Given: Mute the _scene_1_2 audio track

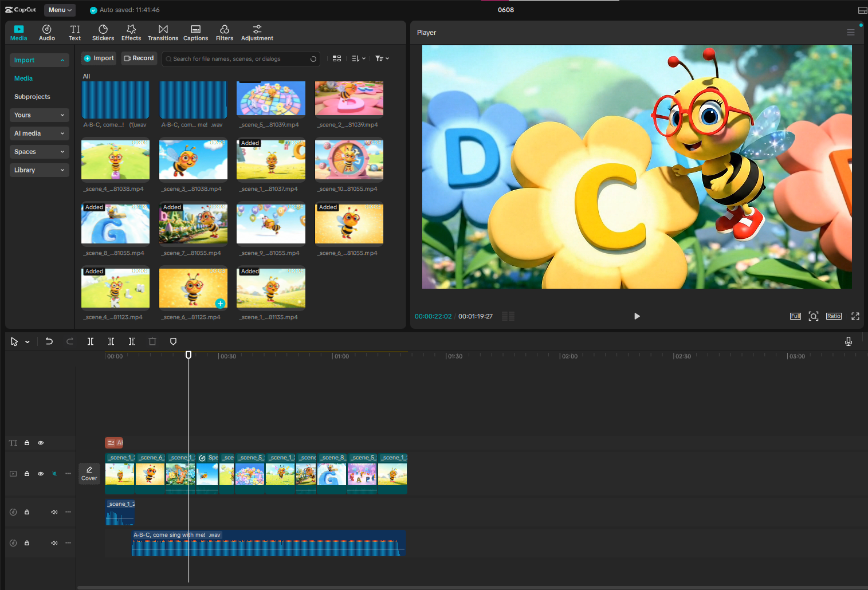Looking at the screenshot, I should coord(54,512).
